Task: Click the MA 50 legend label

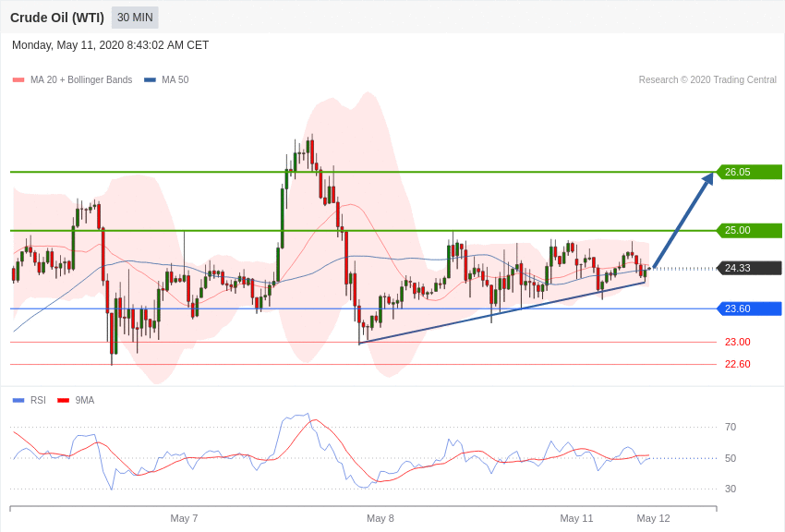Action: tap(175, 79)
